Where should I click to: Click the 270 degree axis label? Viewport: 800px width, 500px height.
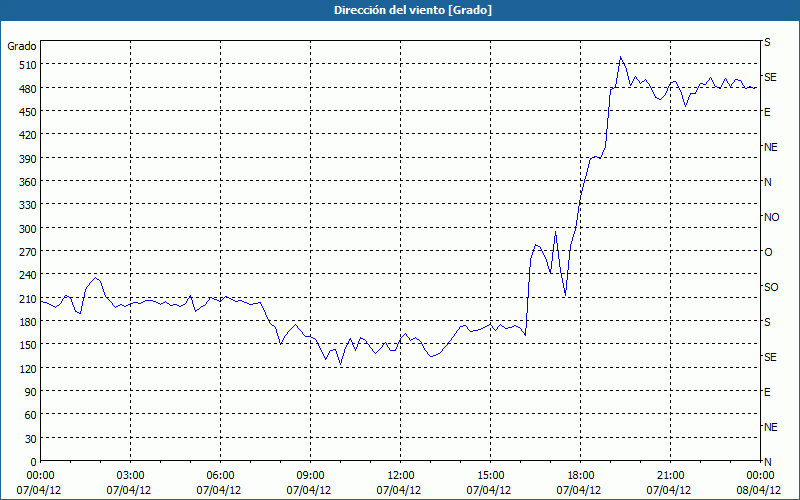[28, 252]
